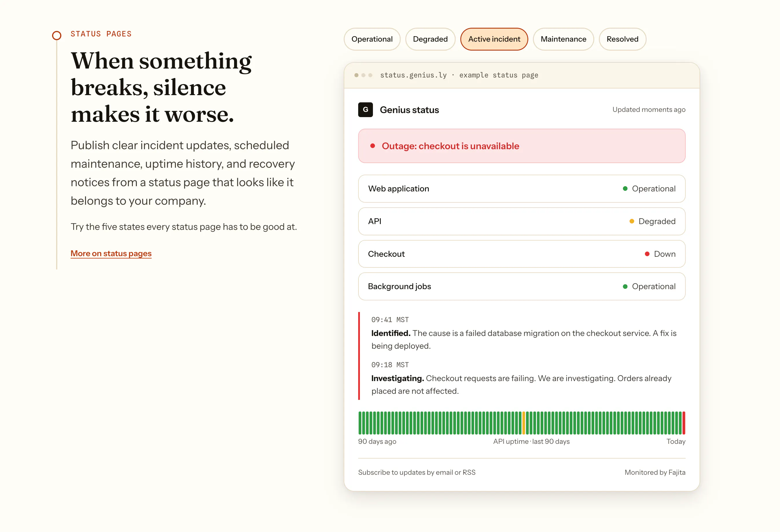Click the API component row

522,221
